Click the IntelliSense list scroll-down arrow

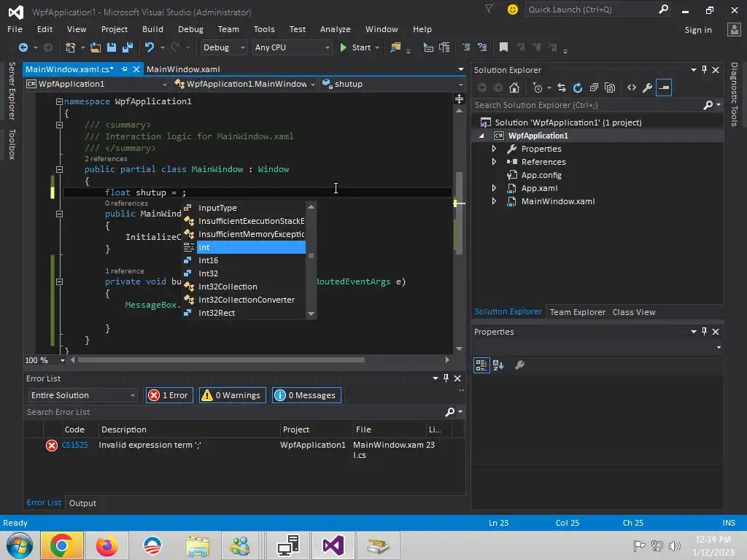point(311,314)
